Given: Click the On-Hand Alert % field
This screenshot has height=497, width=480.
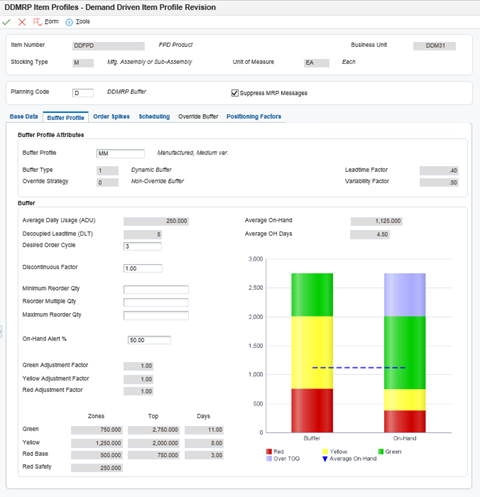Looking at the screenshot, I should click(149, 340).
